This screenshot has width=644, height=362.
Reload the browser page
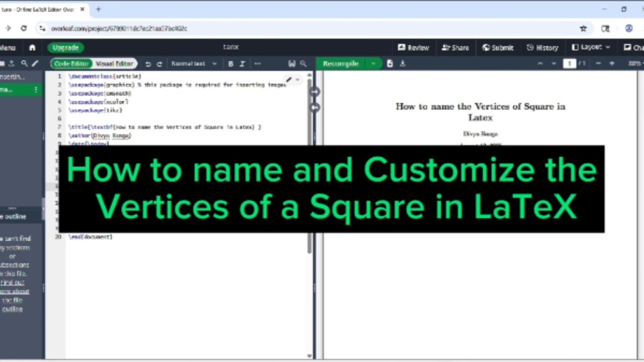tap(24, 29)
